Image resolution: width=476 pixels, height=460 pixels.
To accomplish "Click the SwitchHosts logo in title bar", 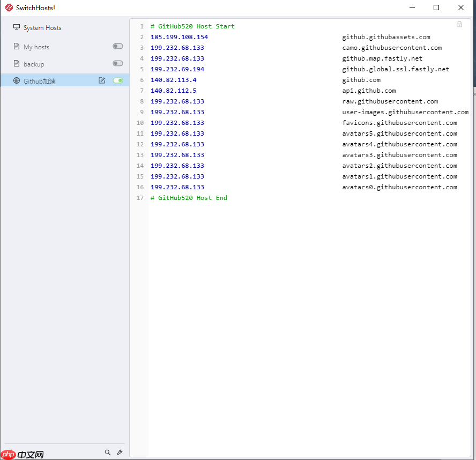I will (x=9, y=8).
